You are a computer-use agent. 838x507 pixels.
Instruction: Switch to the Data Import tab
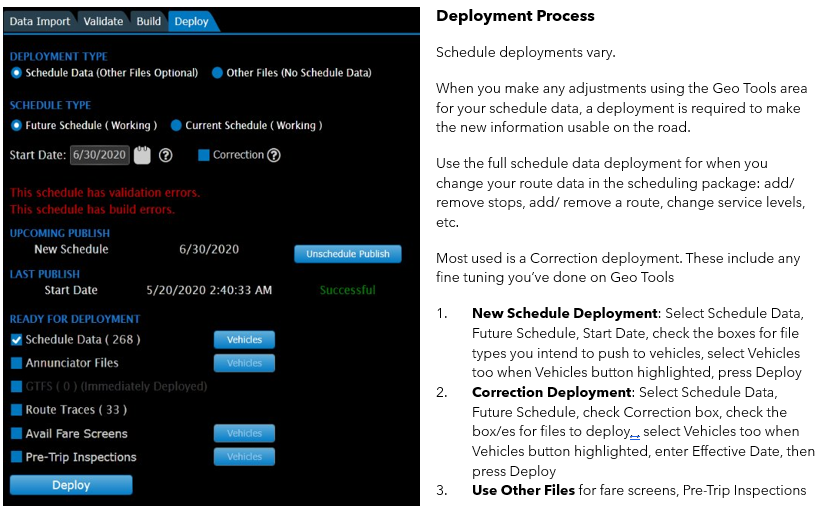(40, 21)
